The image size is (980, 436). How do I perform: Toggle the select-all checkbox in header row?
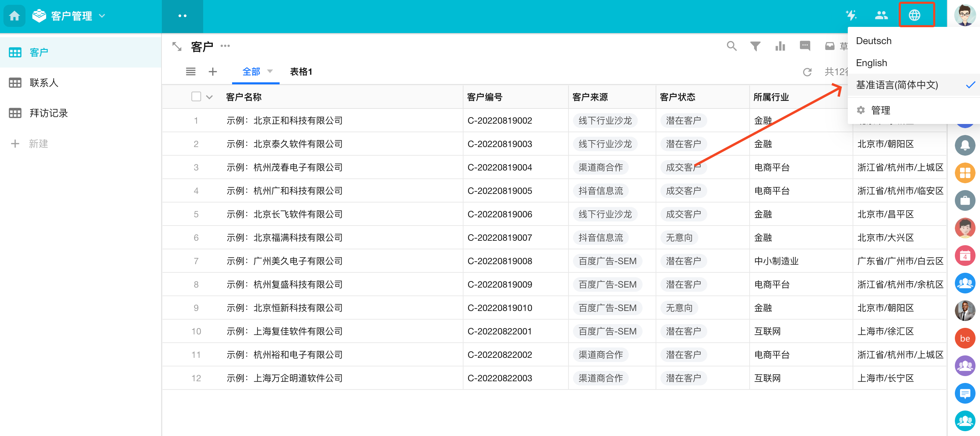tap(196, 97)
